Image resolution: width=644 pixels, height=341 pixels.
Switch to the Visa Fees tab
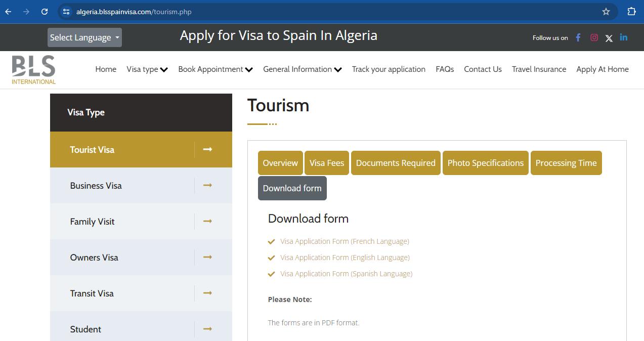(326, 163)
